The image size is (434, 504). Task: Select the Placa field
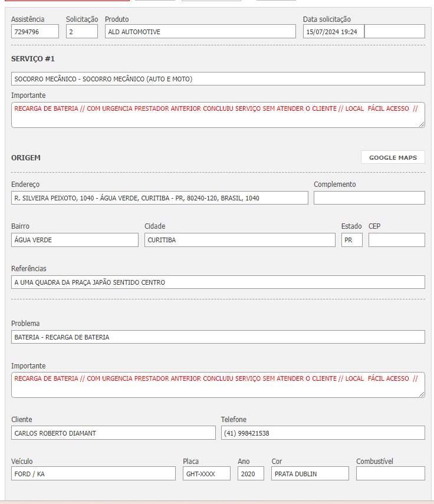pyautogui.click(x=206, y=474)
